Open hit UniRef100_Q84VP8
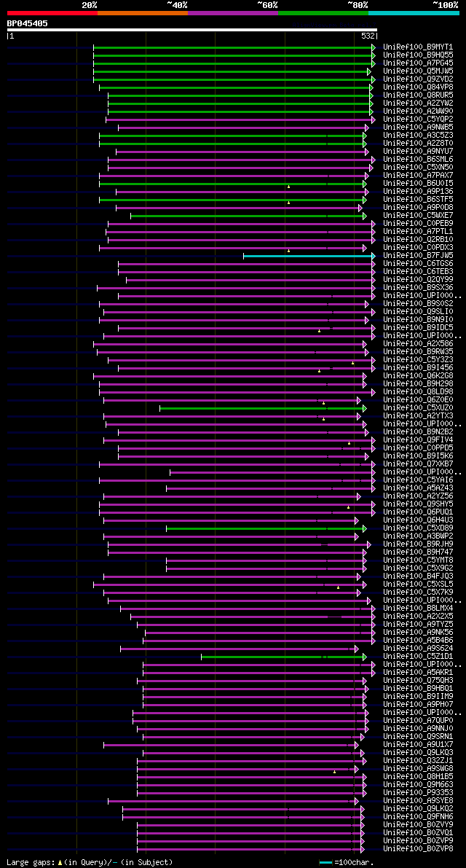Viewport: 466px width, 868px height. [418, 87]
